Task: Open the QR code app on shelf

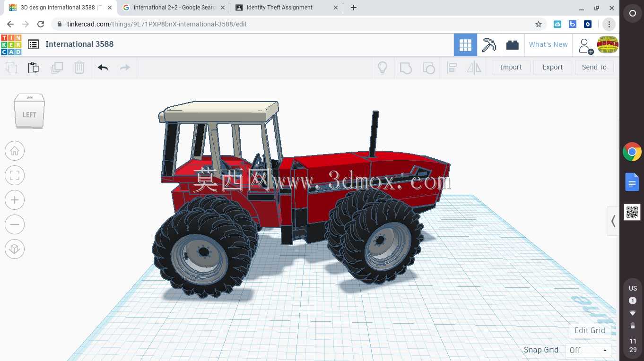Action: [632, 212]
